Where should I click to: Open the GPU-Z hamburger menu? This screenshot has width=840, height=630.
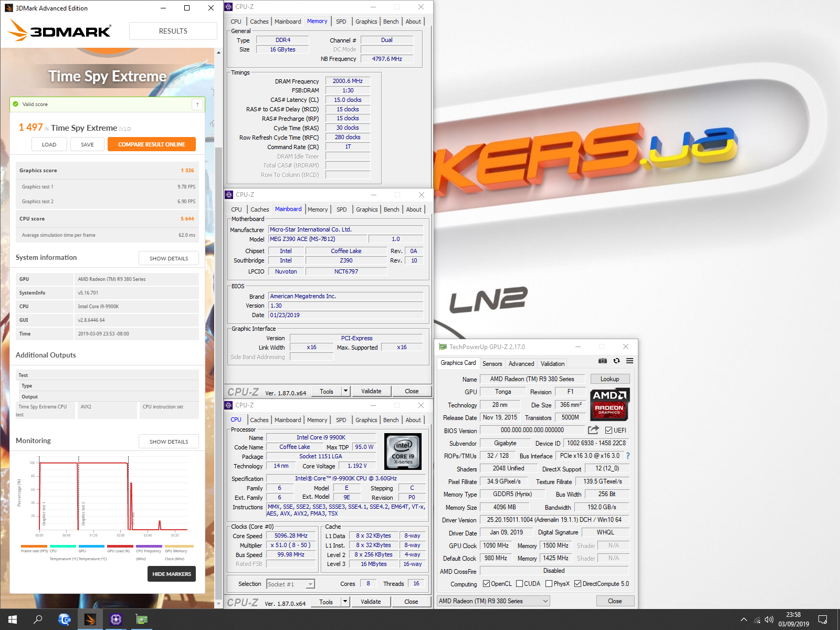click(629, 361)
